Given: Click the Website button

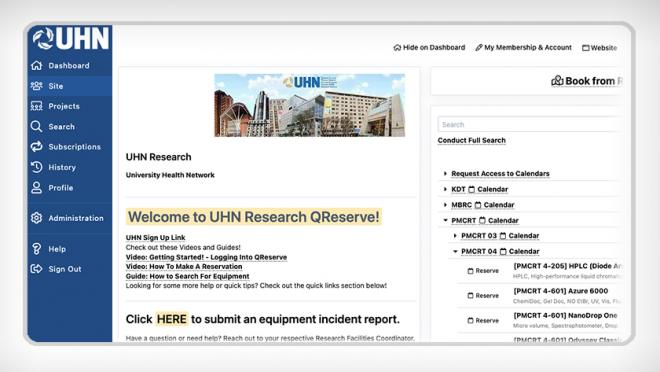Looking at the screenshot, I should 599,48.
